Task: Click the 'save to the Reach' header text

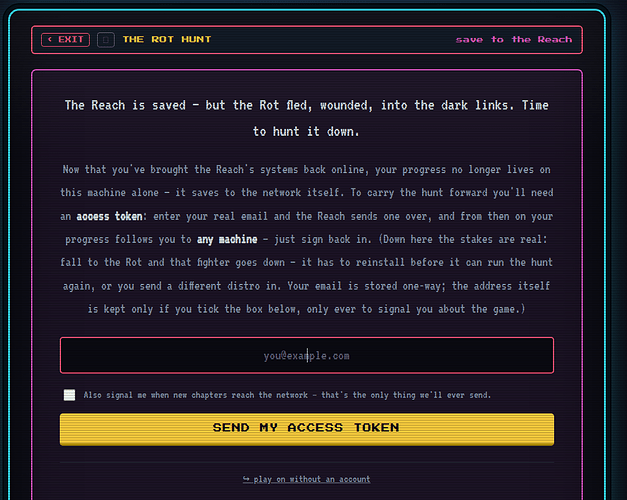Action: pyautogui.click(x=514, y=40)
